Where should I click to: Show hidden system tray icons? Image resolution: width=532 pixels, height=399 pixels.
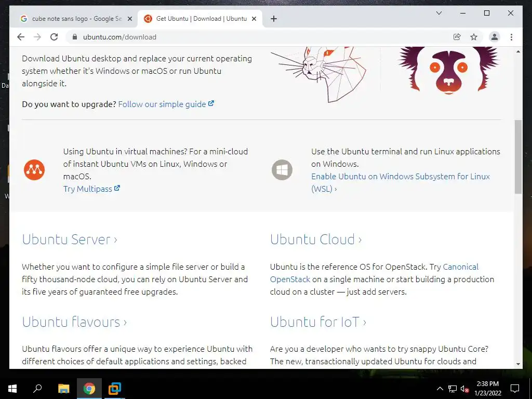[440, 389]
